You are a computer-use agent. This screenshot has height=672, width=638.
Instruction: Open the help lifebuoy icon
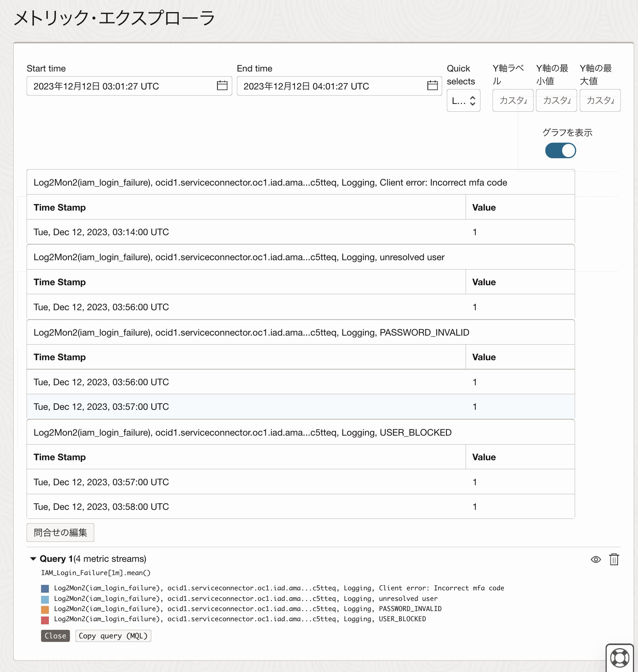tap(619, 658)
